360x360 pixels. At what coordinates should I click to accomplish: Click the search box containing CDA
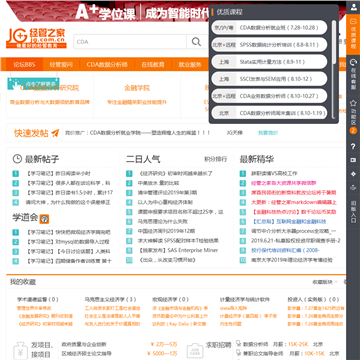(x=130, y=42)
